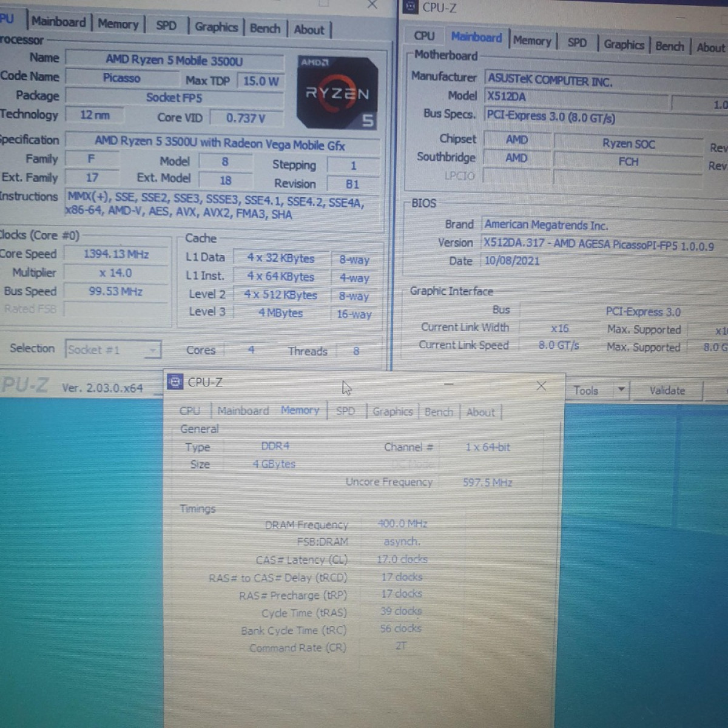This screenshot has width=728, height=728.
Task: Select Memory tab in front CPU-Z window
Action: pos(300,410)
